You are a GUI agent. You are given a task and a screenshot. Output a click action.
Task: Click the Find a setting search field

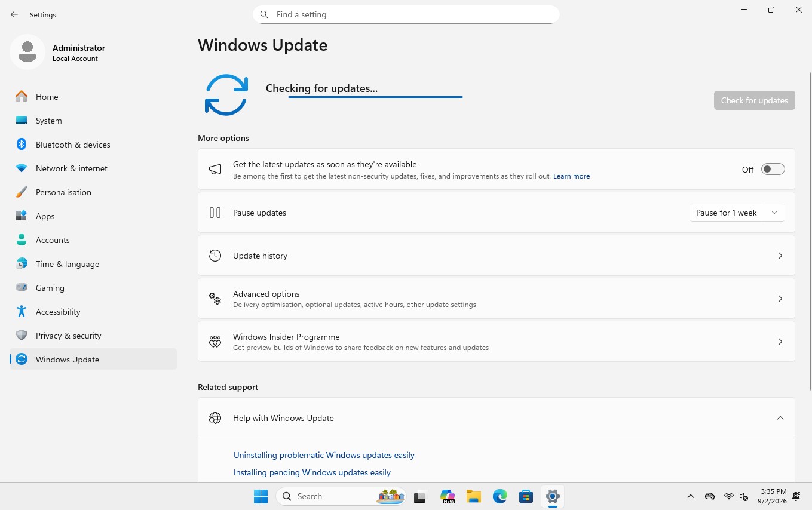tap(406, 14)
